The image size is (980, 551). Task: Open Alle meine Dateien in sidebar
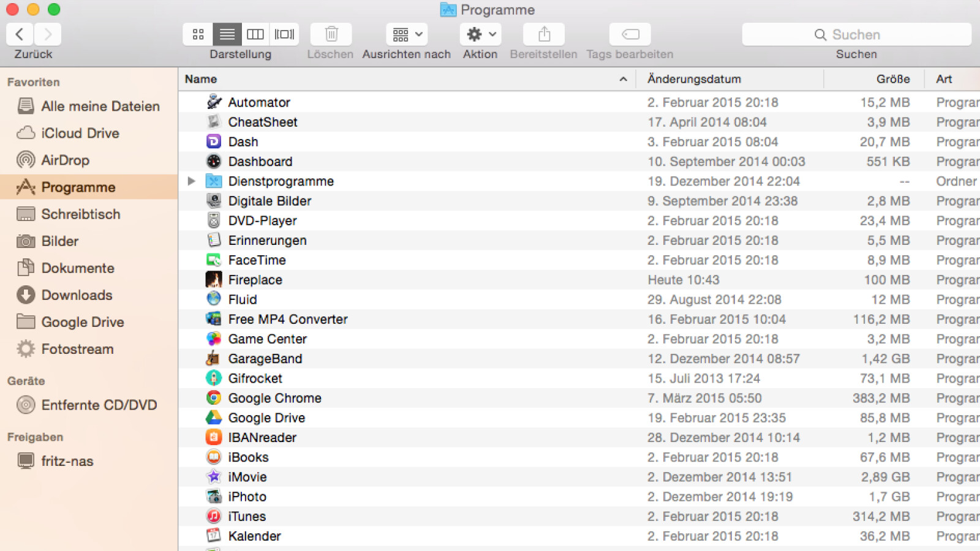89,106
